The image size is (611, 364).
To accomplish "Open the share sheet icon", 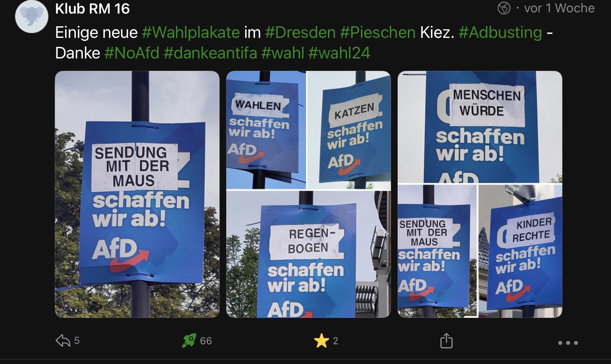I will click(446, 341).
